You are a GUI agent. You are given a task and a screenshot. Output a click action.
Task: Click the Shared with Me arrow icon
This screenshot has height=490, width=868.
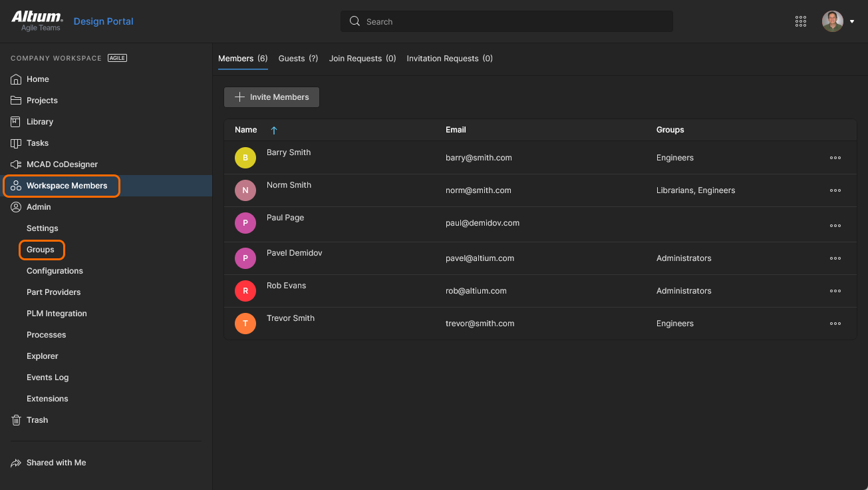tap(17, 463)
